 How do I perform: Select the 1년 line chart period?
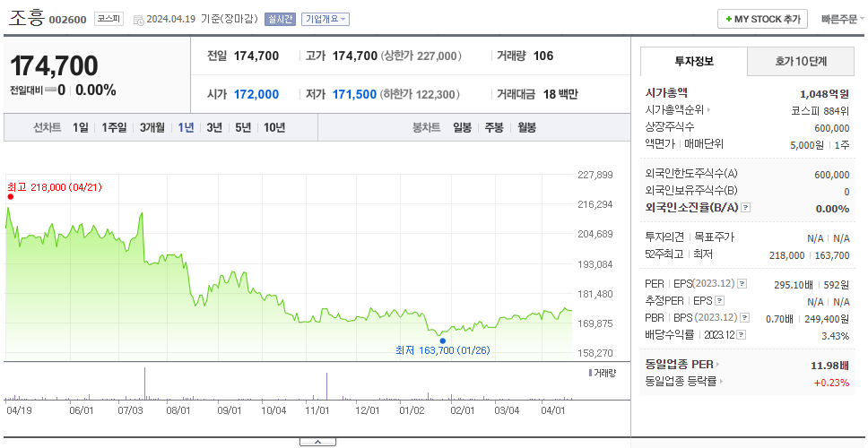click(x=186, y=128)
